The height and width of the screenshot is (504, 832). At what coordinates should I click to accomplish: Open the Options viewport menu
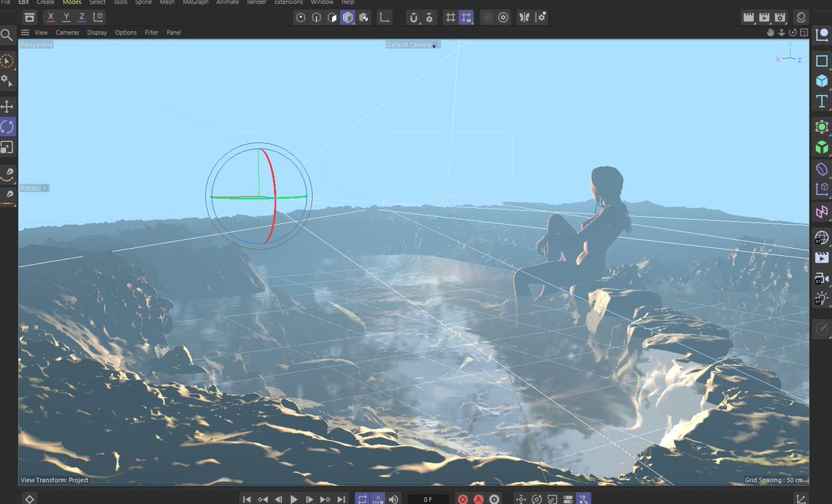126,33
